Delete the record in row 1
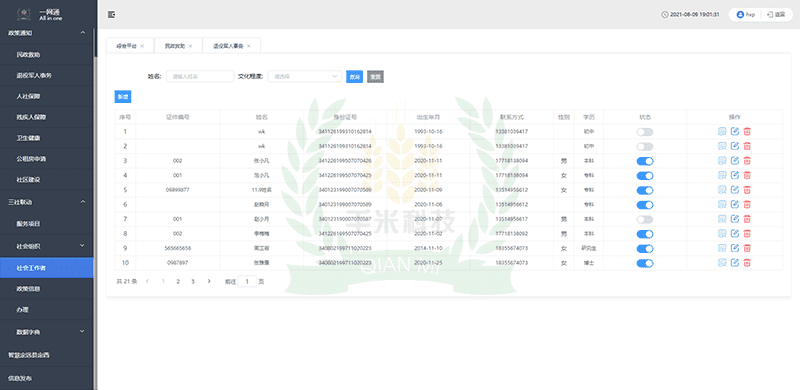Image resolution: width=800 pixels, height=390 pixels. pos(747,132)
